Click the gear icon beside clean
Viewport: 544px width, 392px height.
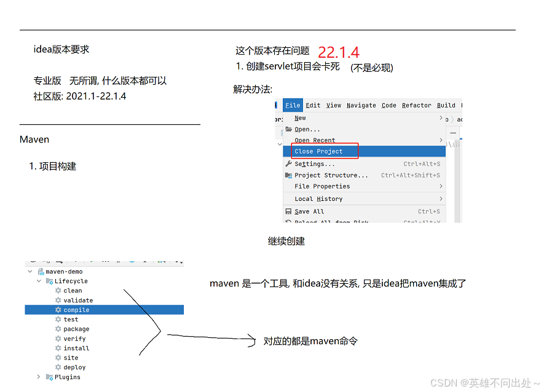[58, 291]
